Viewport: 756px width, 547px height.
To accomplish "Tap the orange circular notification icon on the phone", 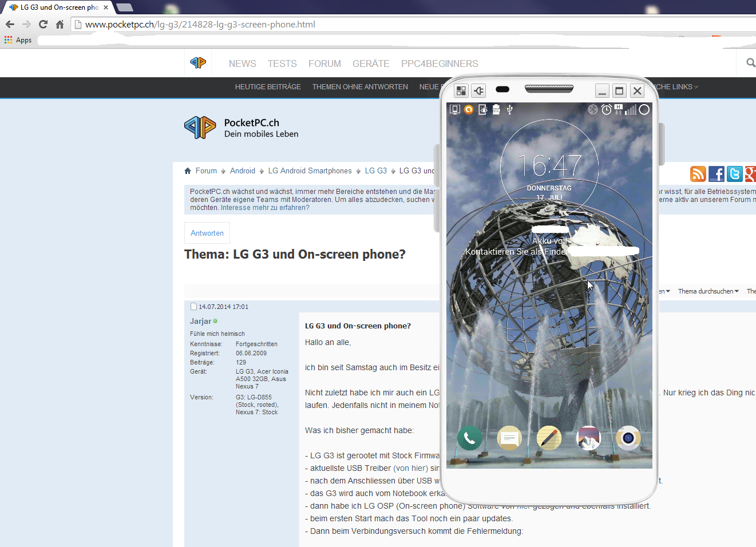I will click(x=469, y=109).
